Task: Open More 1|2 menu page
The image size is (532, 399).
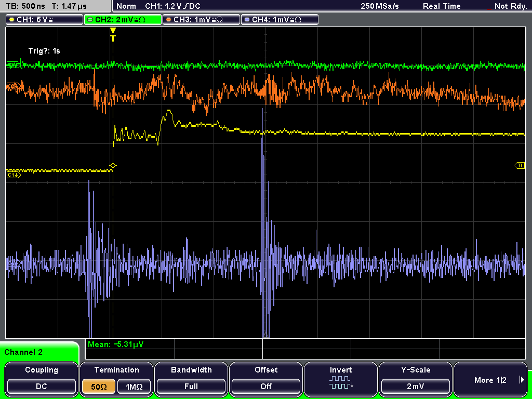Action: [x=490, y=379]
